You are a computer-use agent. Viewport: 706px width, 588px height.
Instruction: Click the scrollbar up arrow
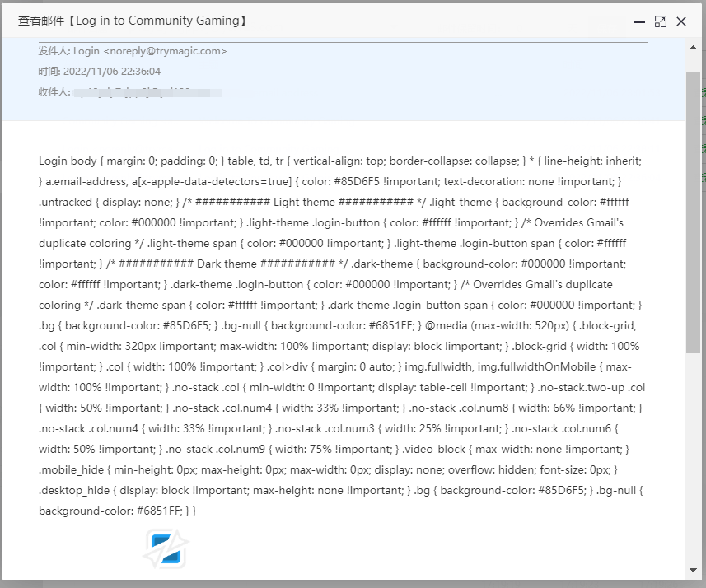coord(693,48)
